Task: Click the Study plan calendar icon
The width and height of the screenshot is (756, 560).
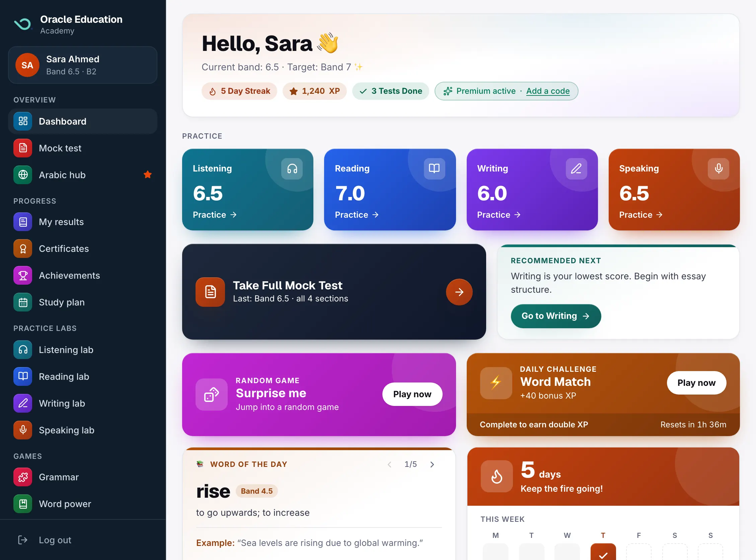Action: click(23, 302)
